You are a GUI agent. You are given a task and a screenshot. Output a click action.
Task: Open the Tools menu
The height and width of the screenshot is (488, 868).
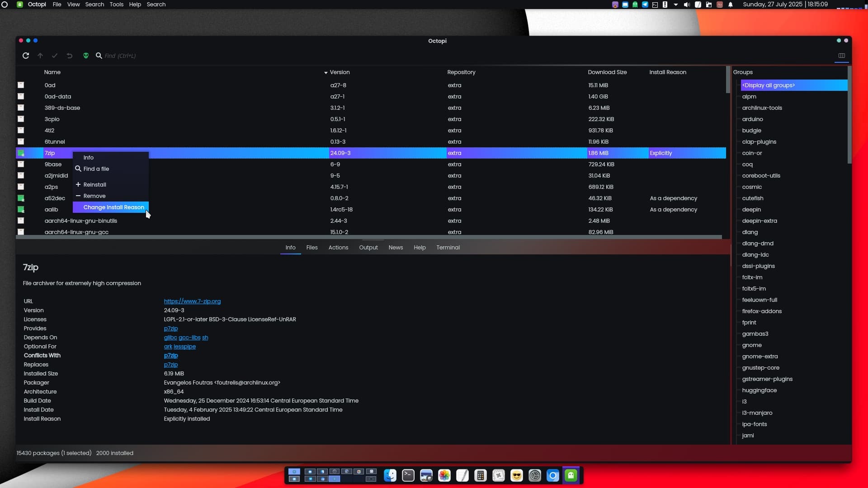[116, 5]
